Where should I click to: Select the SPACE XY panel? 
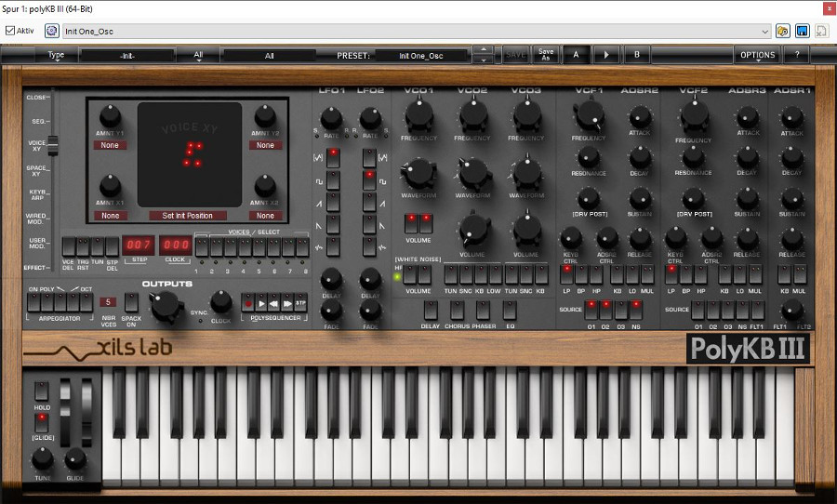point(36,170)
